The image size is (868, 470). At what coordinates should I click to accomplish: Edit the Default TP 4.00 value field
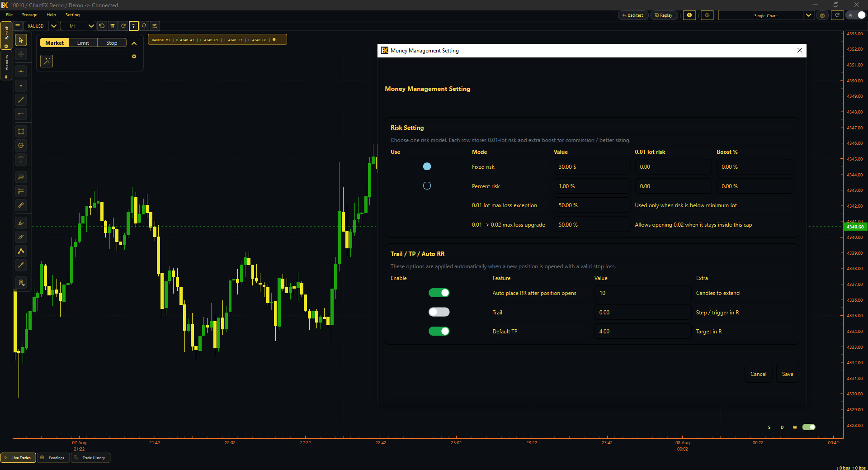[642, 332]
